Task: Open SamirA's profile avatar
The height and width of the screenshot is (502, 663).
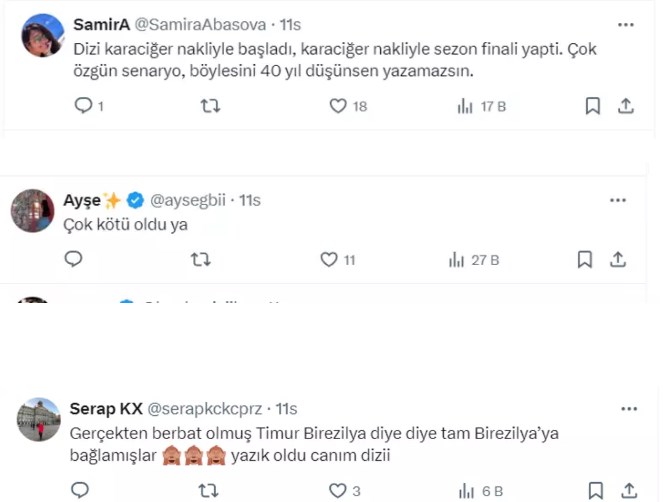Action: (x=43, y=36)
